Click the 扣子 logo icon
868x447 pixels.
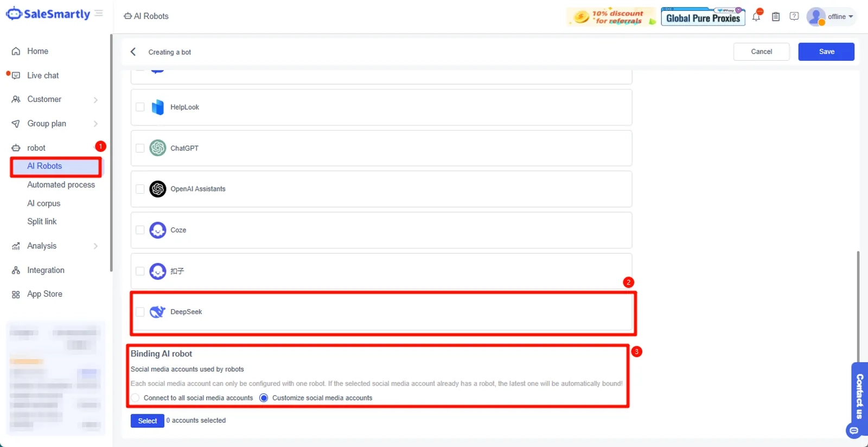(x=158, y=271)
